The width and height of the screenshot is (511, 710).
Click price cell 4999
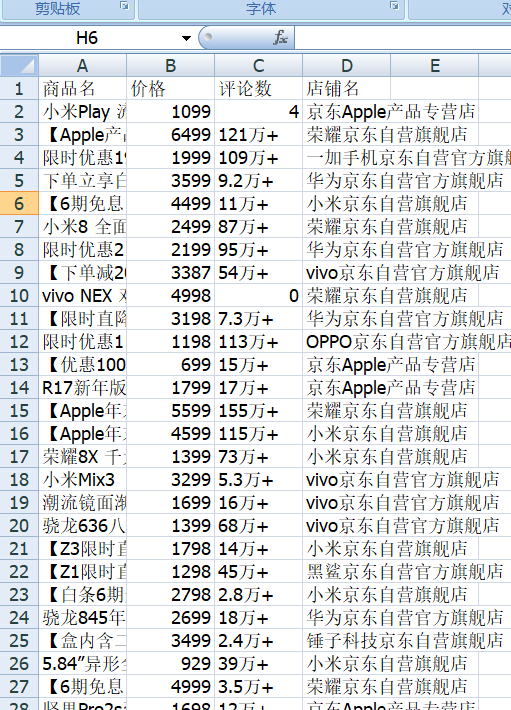coord(170,687)
